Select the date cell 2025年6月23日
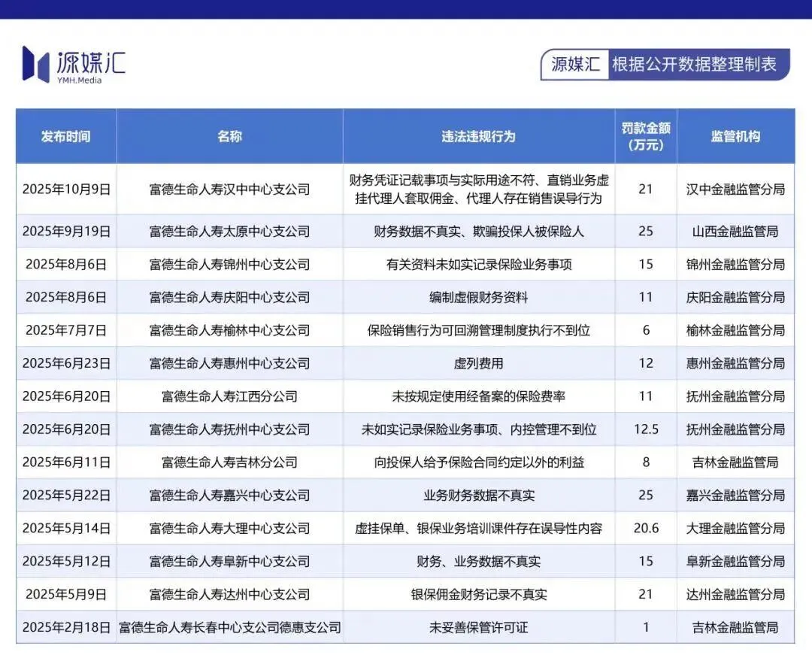 66,363
